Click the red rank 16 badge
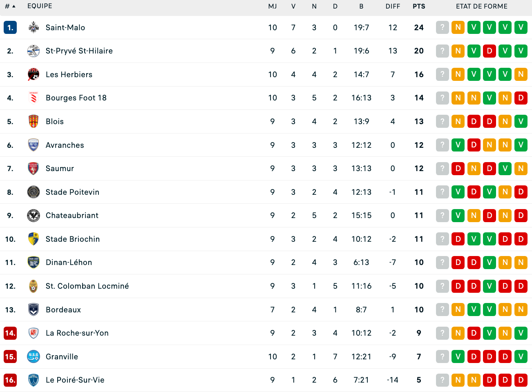Image resolution: width=532 pixels, height=392 pixels. coord(10,380)
